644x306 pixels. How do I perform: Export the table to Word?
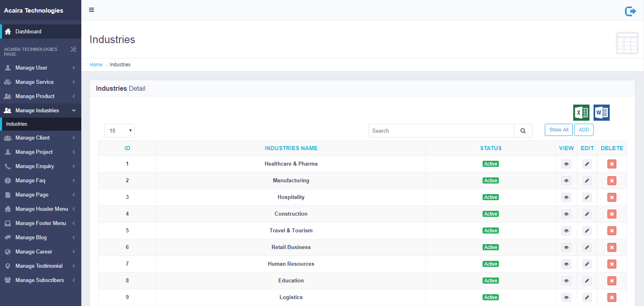(601, 113)
